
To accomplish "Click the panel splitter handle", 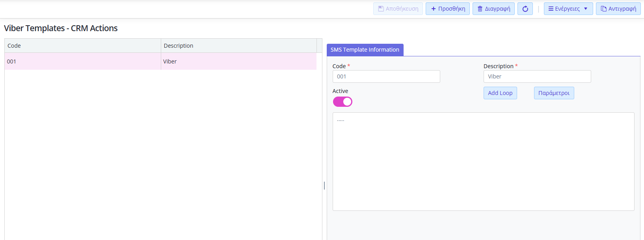I will [x=324, y=185].
